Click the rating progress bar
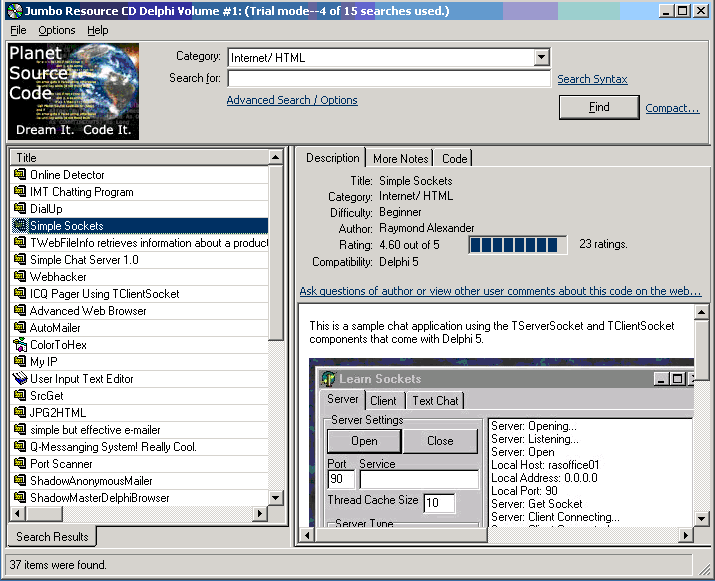The height and width of the screenshot is (581, 715). point(518,245)
